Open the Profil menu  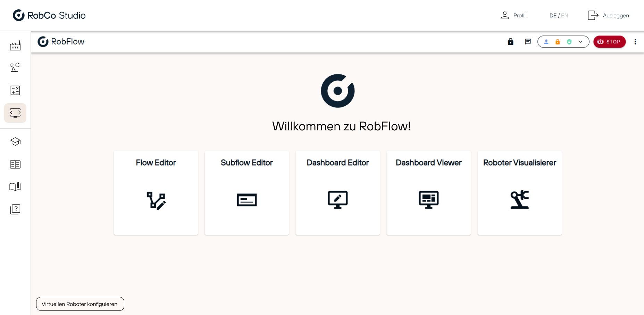tap(513, 15)
